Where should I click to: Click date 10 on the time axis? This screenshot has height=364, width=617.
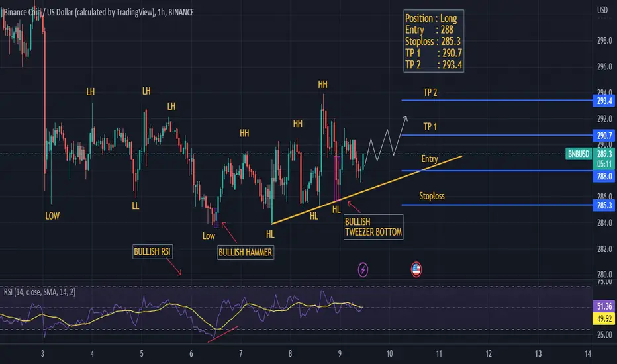(x=389, y=353)
